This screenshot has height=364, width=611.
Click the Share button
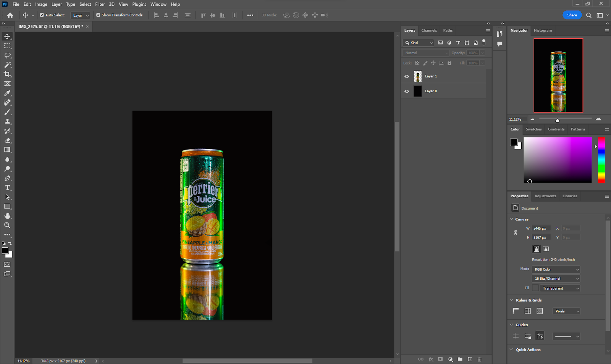(x=572, y=15)
